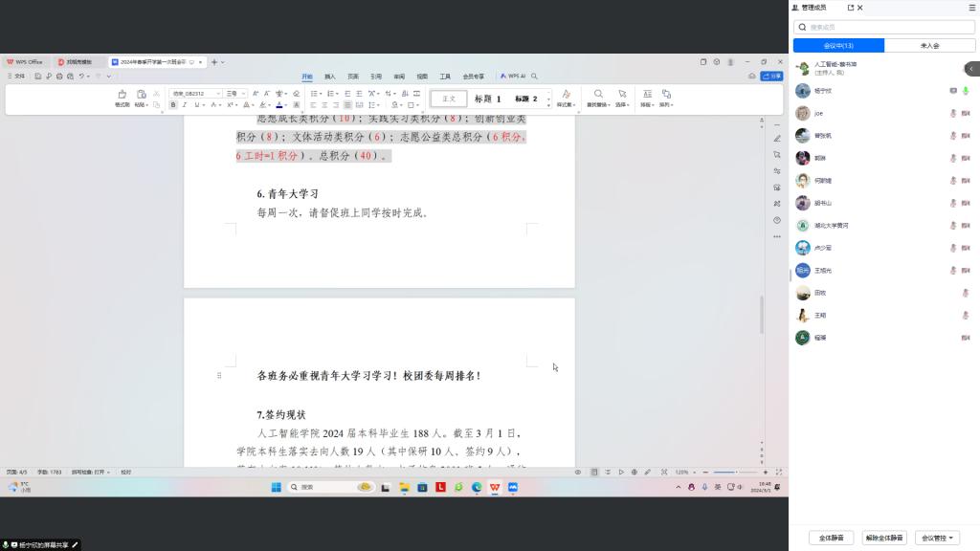
Task: Adjust the zoom slider in status bar
Action: tap(736, 472)
